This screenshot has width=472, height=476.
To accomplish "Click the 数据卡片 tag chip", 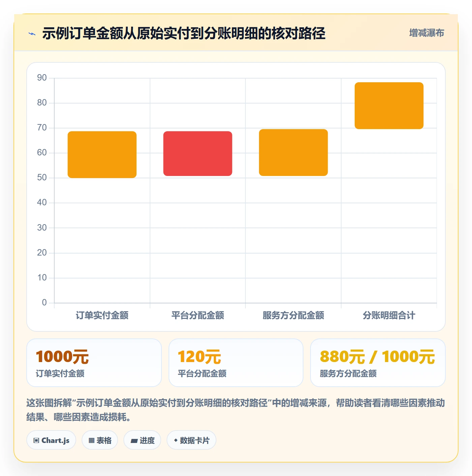I will tap(191, 440).
